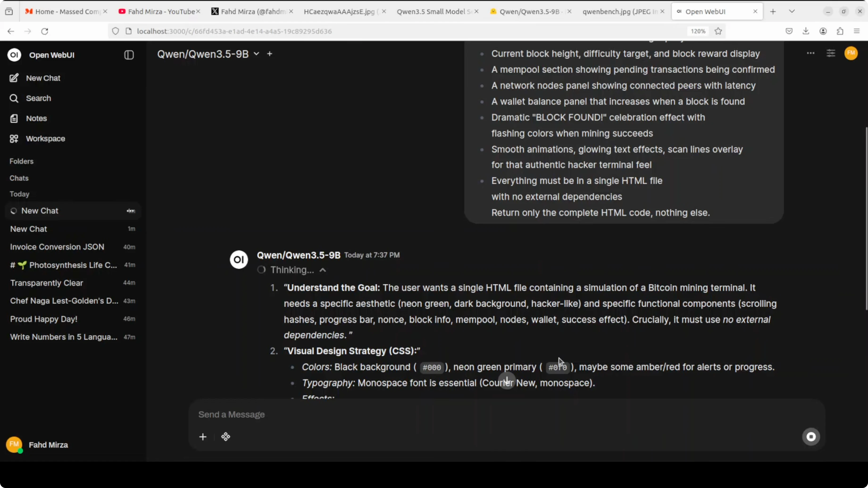This screenshot has height=488, width=868.
Task: Open the Invoice Conversion JSON chat
Action: (57, 247)
